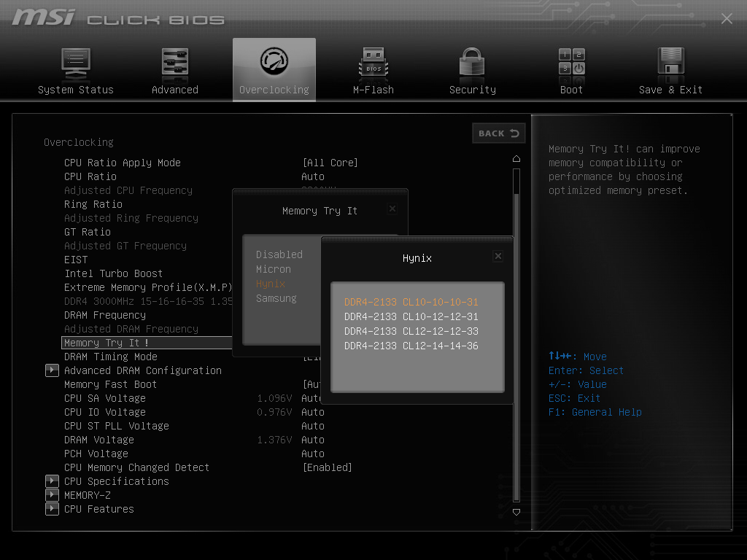
Task: Open the Save & Exit floppy icon
Action: click(671, 63)
